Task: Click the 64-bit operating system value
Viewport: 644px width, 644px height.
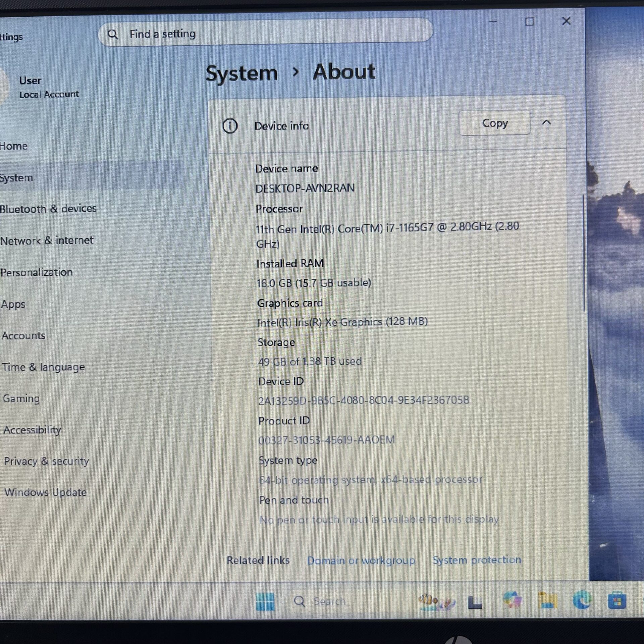Action: [370, 480]
